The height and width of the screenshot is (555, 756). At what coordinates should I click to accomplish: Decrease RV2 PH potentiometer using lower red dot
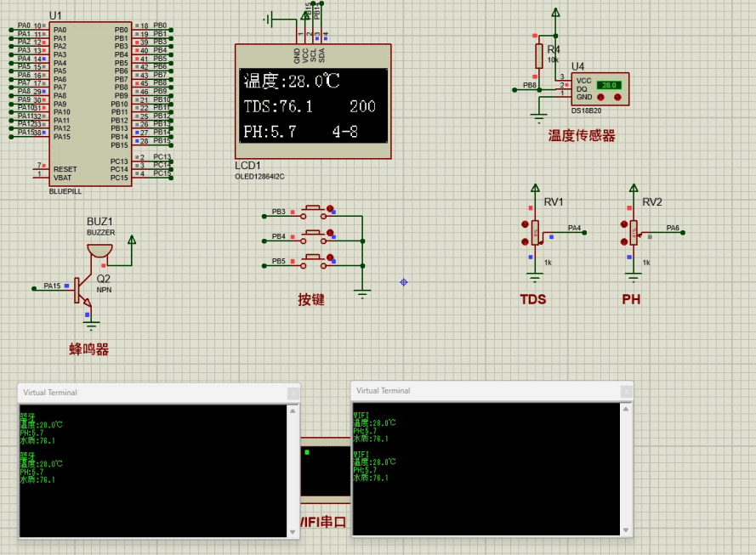pos(622,241)
